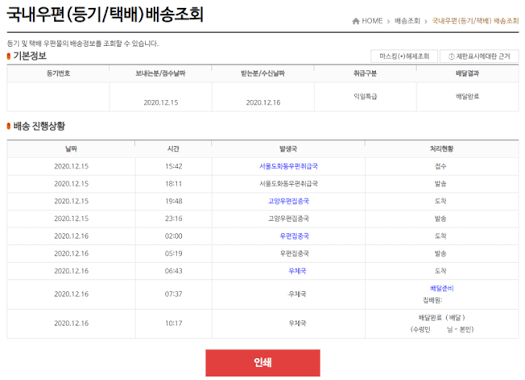Select the 시간 column header
525x380 pixels.
click(x=173, y=149)
